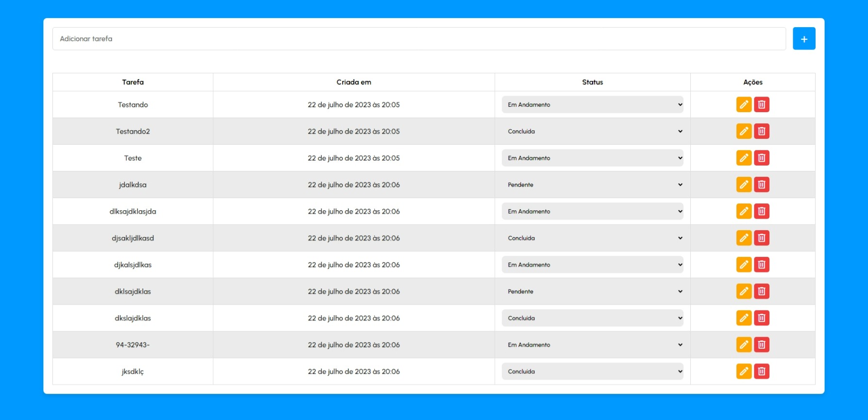Click creation date of Testando task
The width and height of the screenshot is (868, 420).
pyautogui.click(x=354, y=104)
